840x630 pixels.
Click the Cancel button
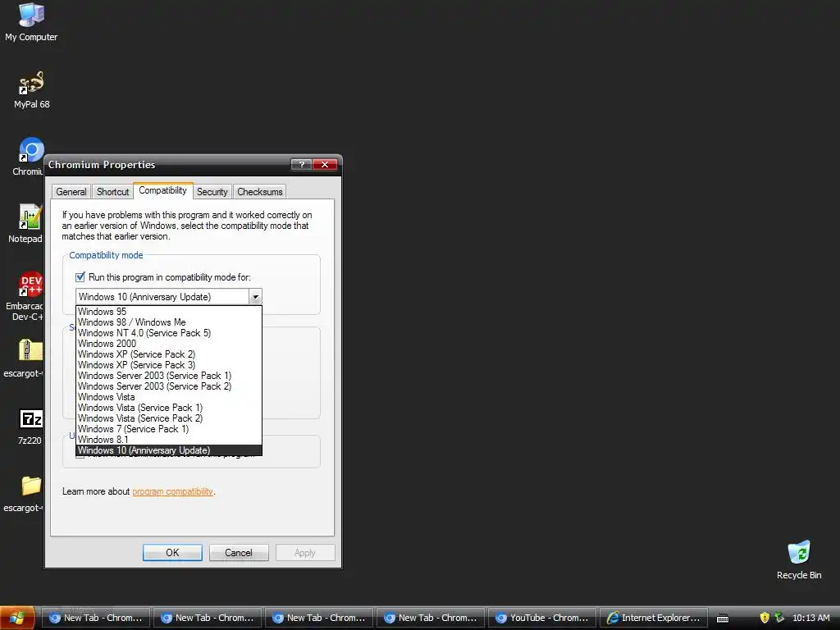[x=239, y=552]
